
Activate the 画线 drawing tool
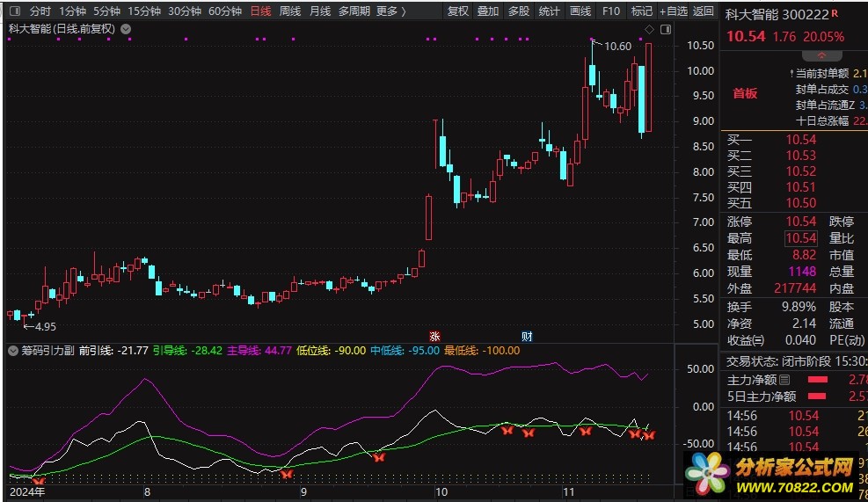click(580, 11)
